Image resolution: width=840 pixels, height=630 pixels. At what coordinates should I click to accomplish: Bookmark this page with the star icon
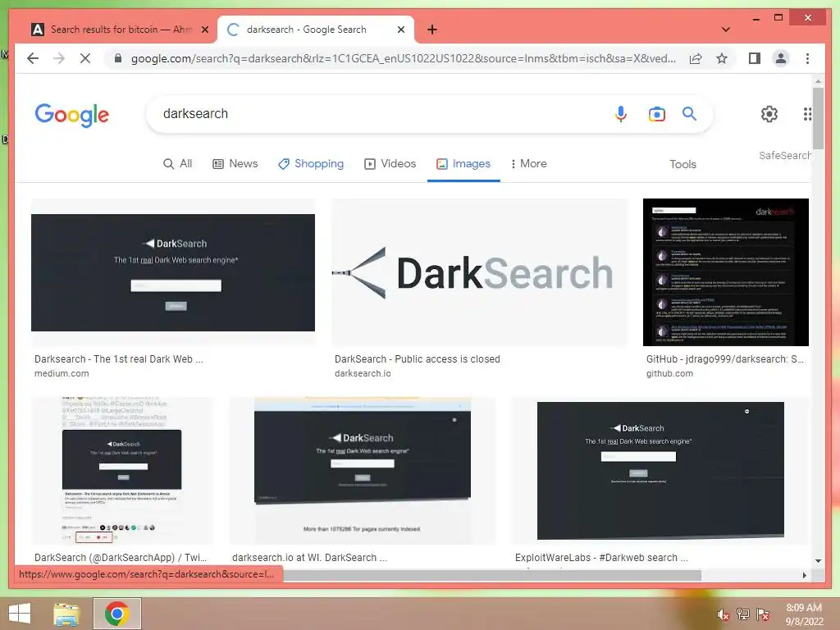[x=722, y=58]
